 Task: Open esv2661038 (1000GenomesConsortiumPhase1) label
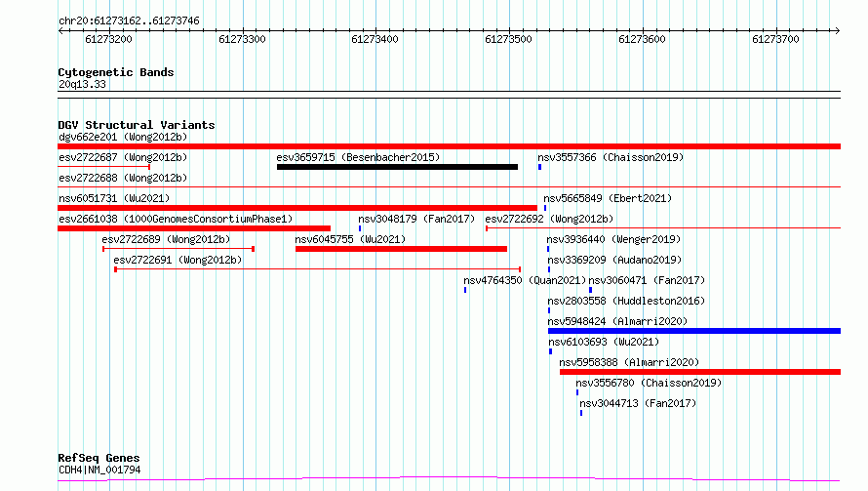[176, 219]
